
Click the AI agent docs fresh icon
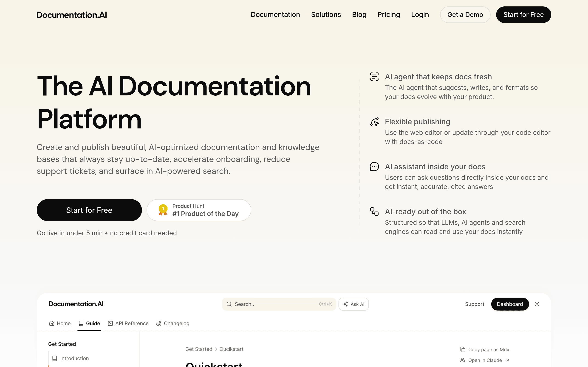click(x=374, y=77)
